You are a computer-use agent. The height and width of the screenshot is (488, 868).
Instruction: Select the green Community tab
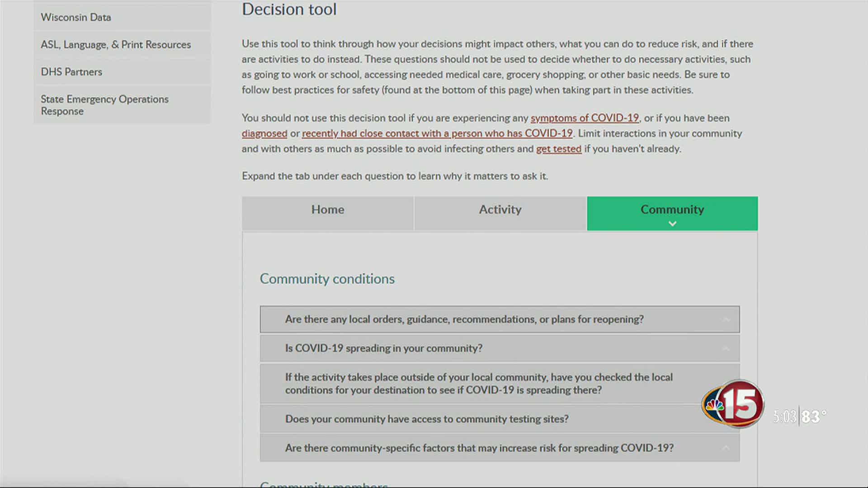672,210
